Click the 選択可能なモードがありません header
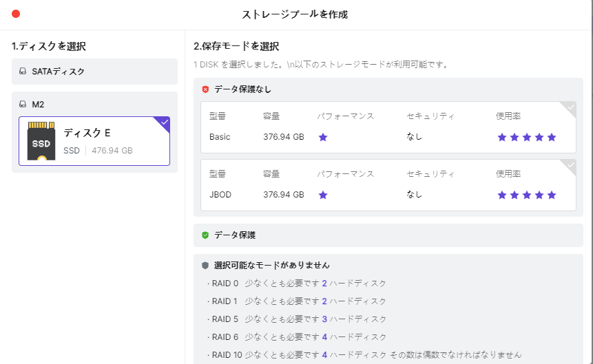The height and width of the screenshot is (364, 593). pyautogui.click(x=272, y=266)
